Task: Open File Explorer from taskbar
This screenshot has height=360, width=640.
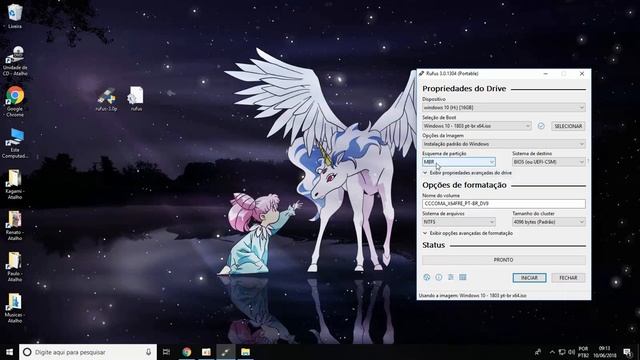Action: [245, 352]
